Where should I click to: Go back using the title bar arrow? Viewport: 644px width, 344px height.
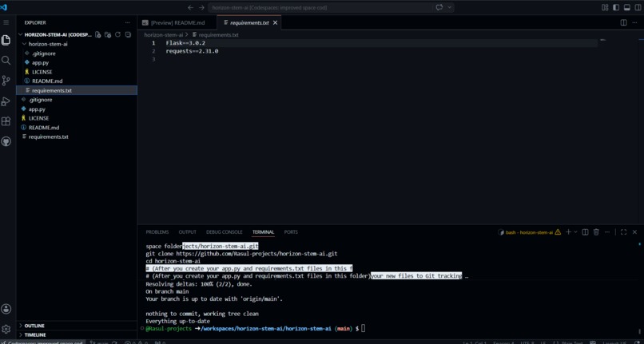pos(191,7)
